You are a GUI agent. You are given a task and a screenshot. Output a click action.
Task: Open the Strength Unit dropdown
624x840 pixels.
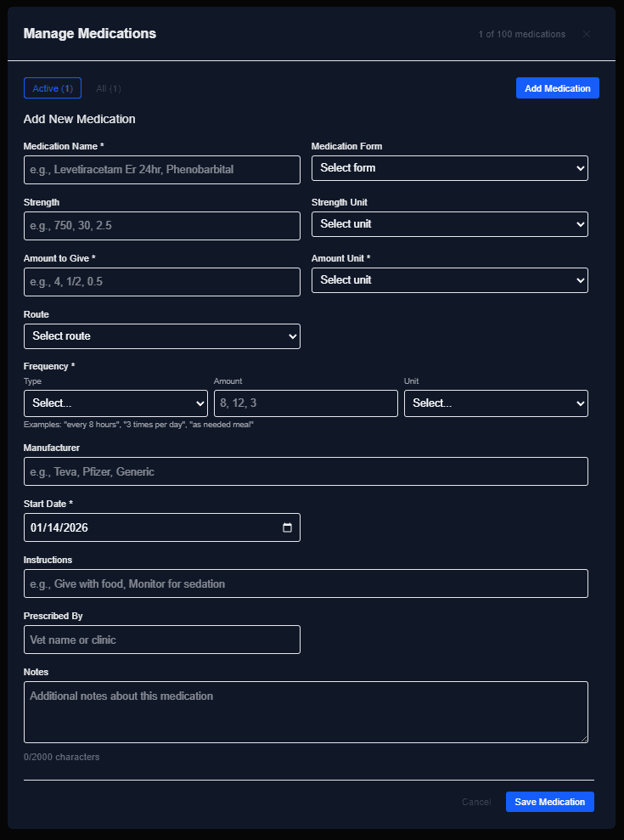point(449,224)
